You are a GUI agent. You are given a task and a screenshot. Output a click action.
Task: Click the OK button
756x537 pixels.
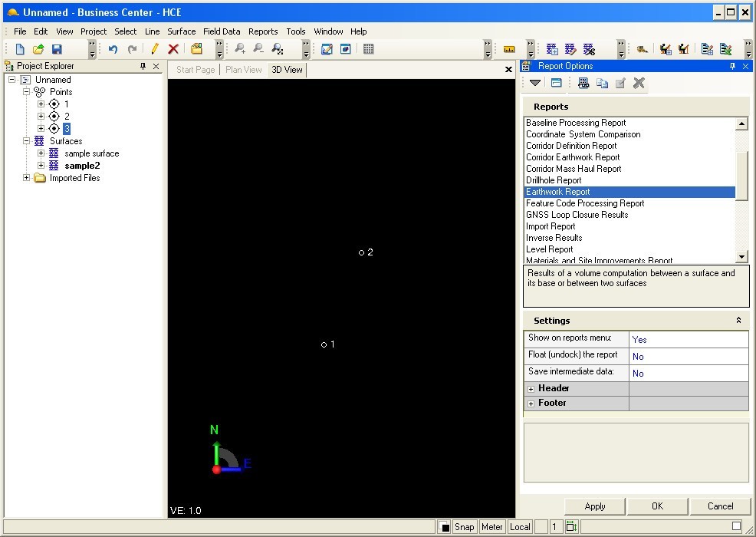(657, 506)
